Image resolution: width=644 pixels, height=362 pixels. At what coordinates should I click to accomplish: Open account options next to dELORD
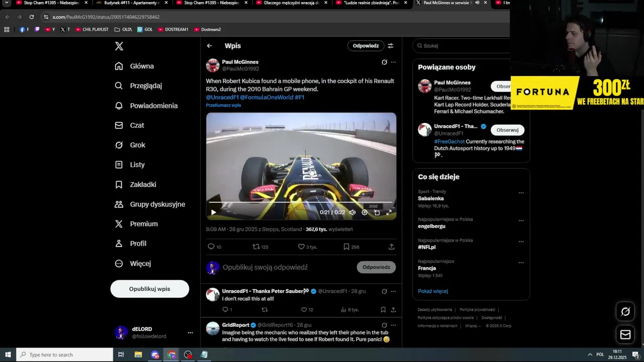tap(190, 333)
